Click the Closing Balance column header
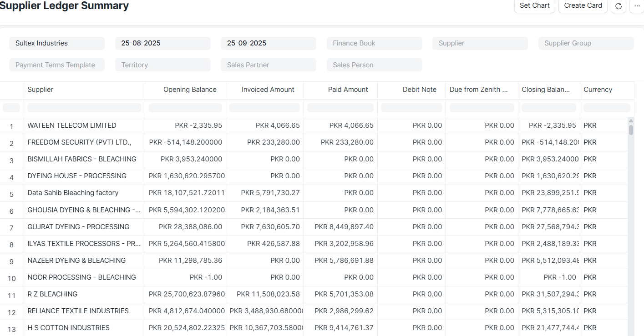Viewport: 644px width, 336px height. pyautogui.click(x=549, y=90)
